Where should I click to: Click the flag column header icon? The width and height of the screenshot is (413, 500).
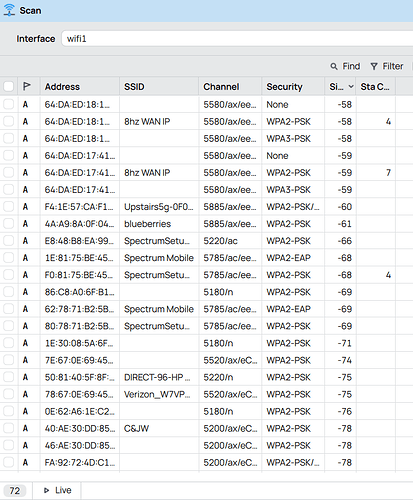pos(27,86)
